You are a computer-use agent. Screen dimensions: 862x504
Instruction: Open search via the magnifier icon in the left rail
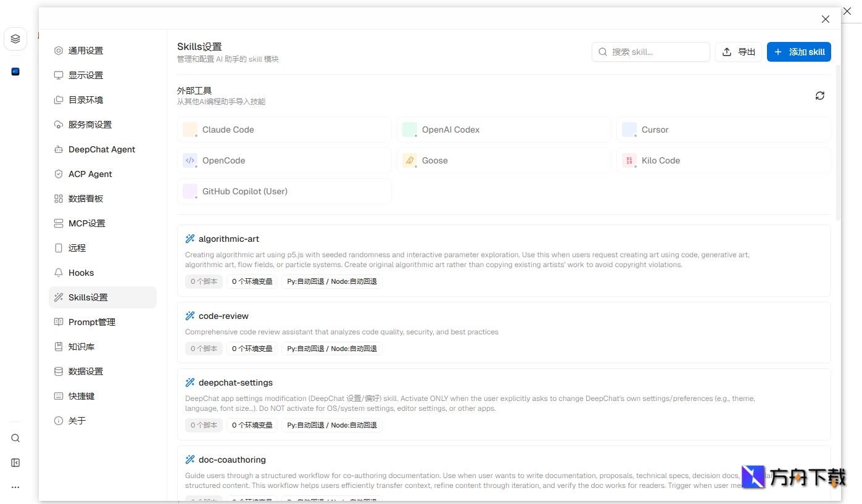(15, 438)
